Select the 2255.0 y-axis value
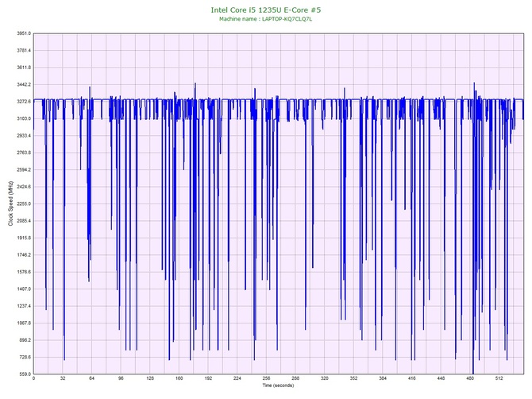532x399 pixels. [23, 203]
